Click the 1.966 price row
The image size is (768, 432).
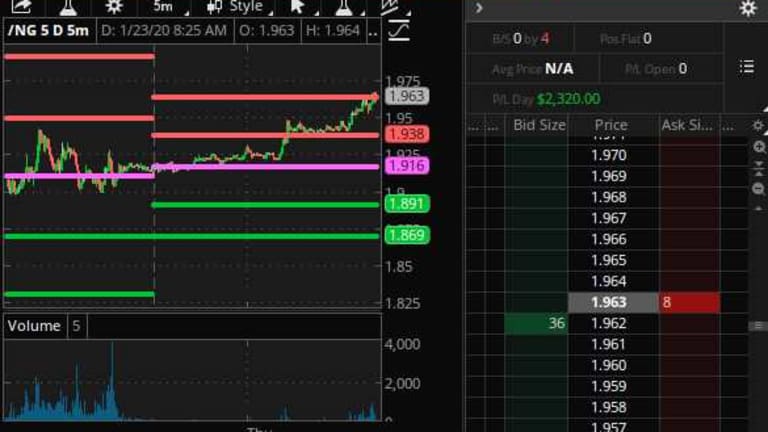point(608,240)
